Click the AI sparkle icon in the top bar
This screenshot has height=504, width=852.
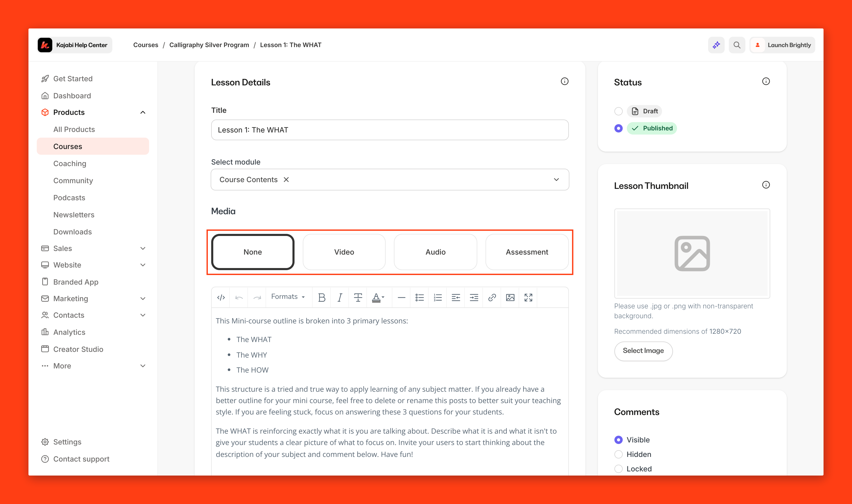coord(716,45)
